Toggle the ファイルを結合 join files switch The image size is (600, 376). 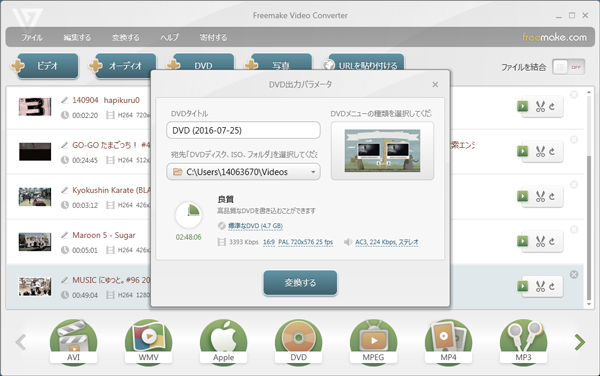click(568, 67)
